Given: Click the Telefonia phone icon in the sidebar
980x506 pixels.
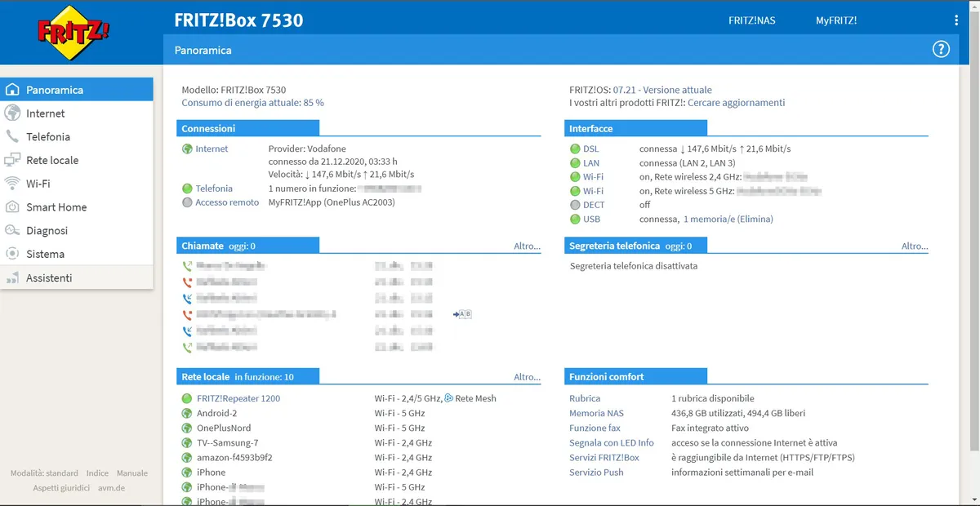Looking at the screenshot, I should (12, 137).
